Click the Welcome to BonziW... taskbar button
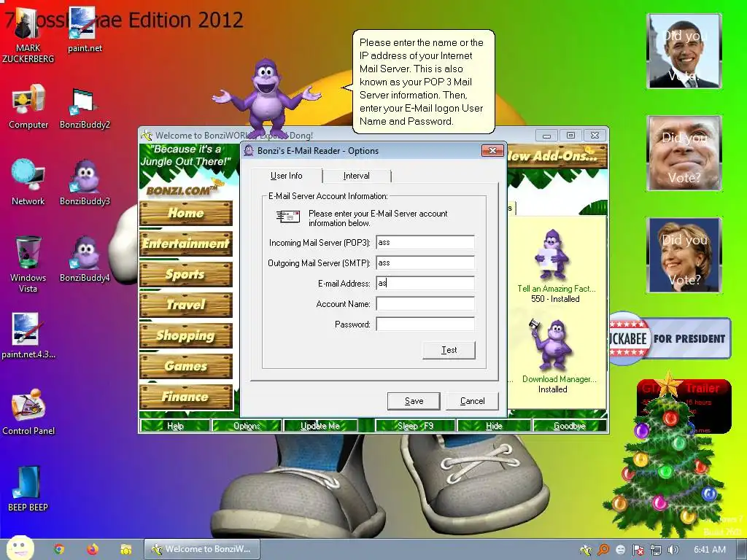The image size is (747, 560). coord(202,549)
